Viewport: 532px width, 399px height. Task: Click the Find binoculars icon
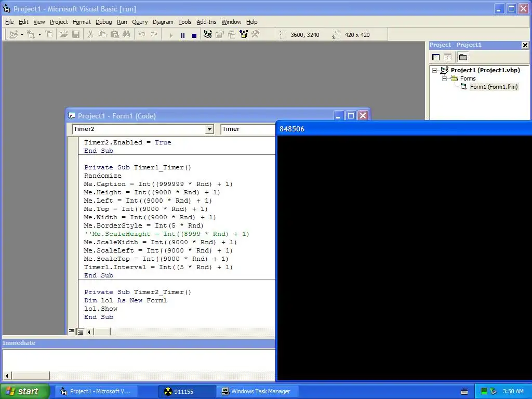click(x=127, y=34)
